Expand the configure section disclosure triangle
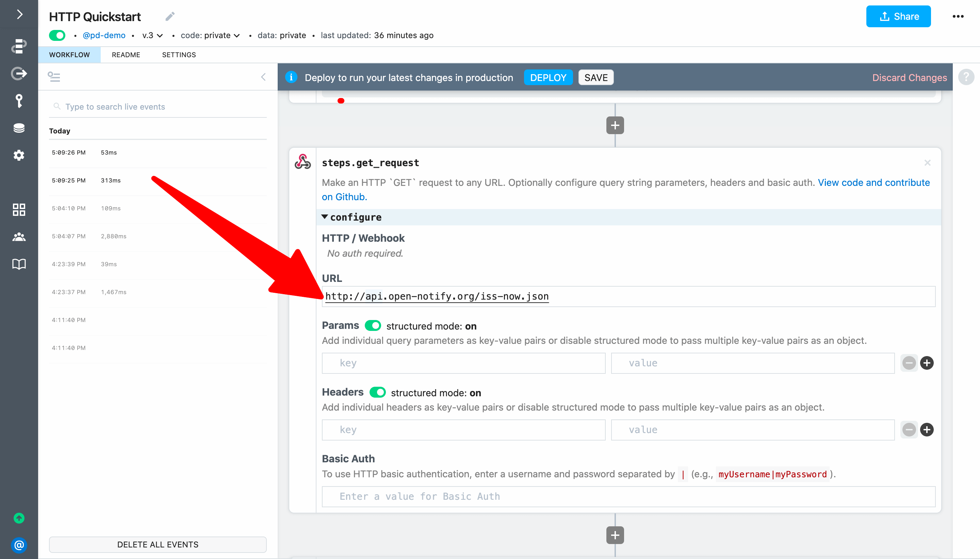 [x=326, y=217]
